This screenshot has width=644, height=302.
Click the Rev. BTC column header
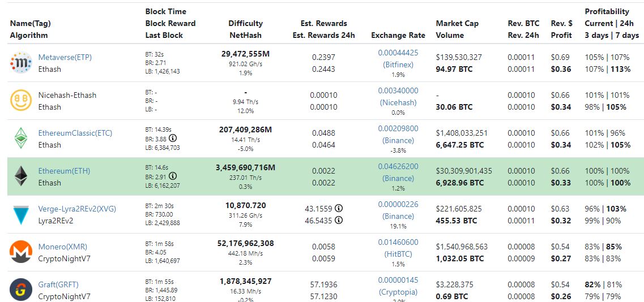pyautogui.click(x=523, y=23)
